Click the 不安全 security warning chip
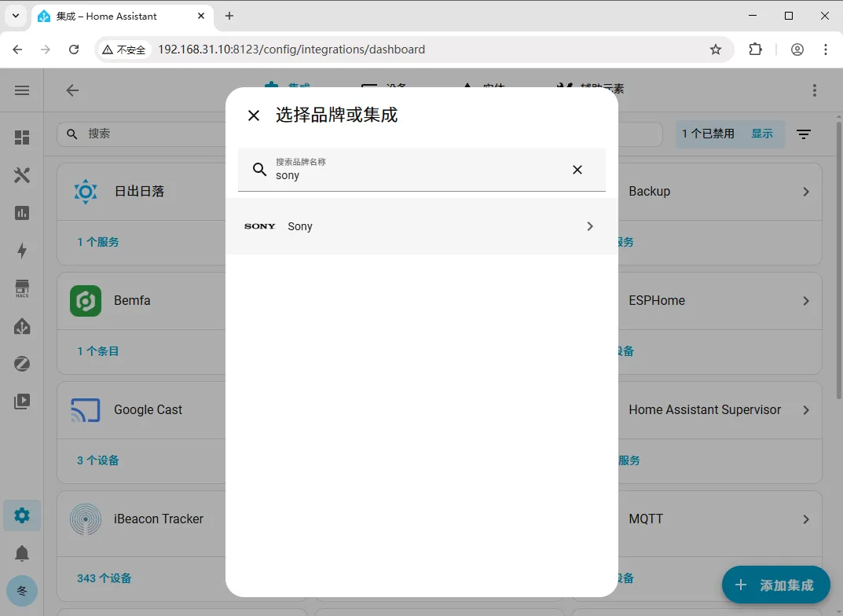843x616 pixels. [124, 49]
